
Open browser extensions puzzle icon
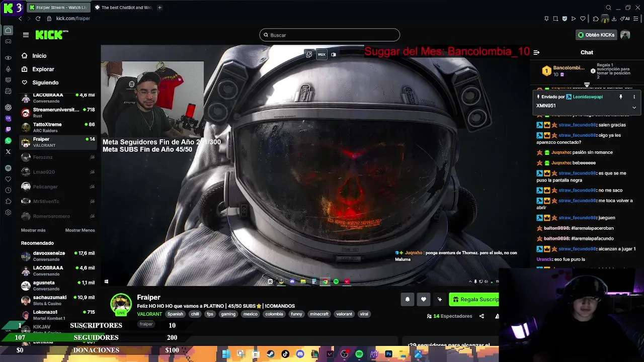[596, 19]
